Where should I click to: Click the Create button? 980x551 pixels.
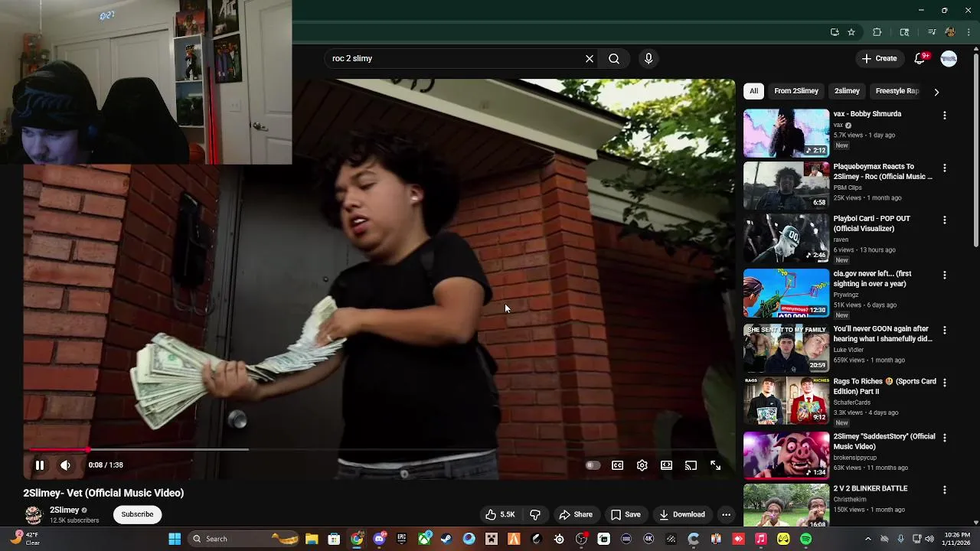coord(879,58)
